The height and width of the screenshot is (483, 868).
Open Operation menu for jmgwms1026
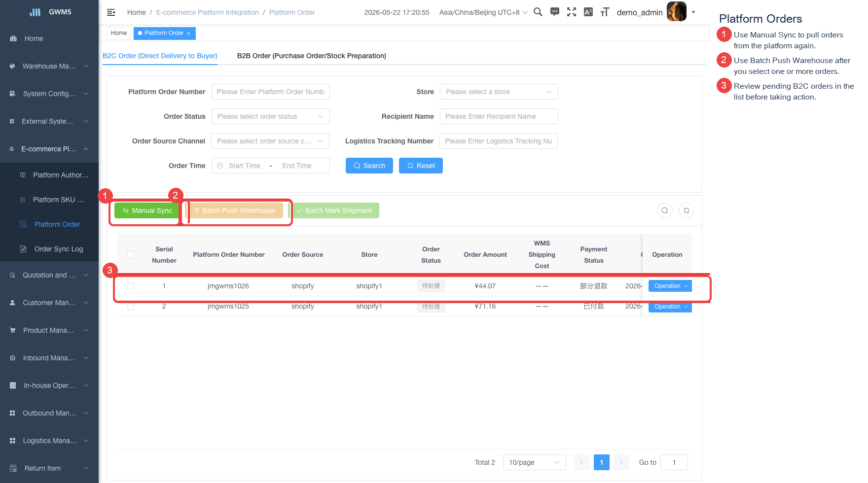[x=670, y=286]
